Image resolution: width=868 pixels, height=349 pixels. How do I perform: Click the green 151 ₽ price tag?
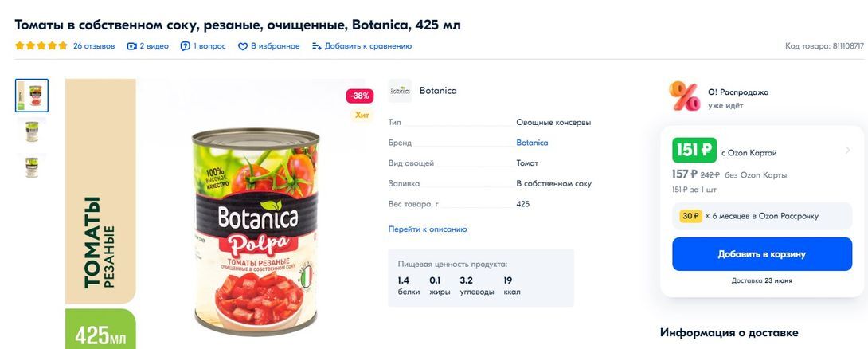click(x=694, y=150)
